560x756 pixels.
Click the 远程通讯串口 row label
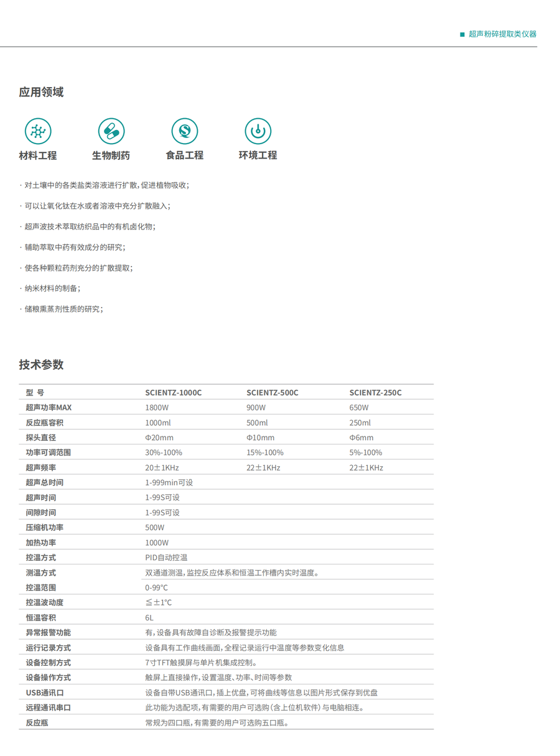pyautogui.click(x=48, y=708)
